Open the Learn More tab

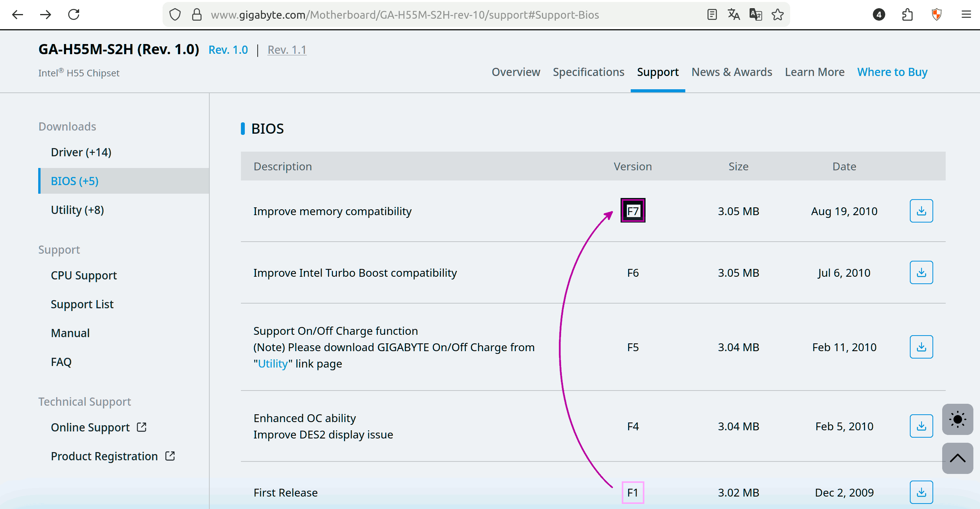(x=815, y=72)
